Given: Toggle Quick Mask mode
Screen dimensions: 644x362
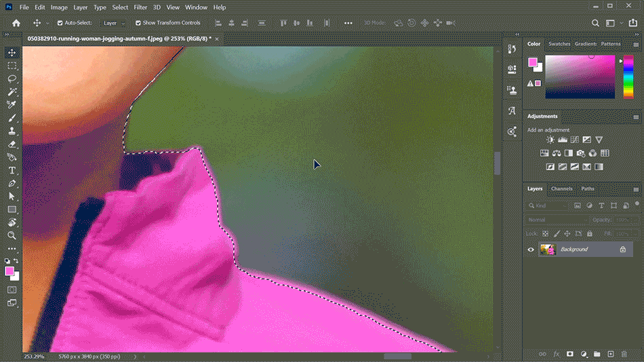Looking at the screenshot, I should [12, 289].
